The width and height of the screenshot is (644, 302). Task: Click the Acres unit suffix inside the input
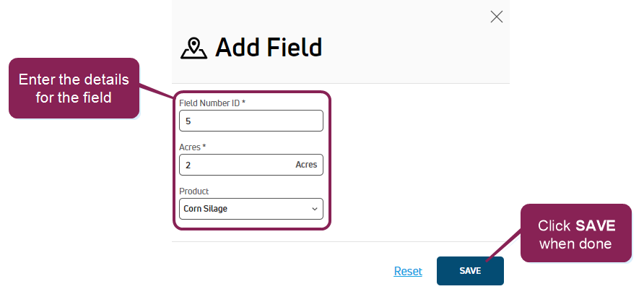[x=306, y=165]
